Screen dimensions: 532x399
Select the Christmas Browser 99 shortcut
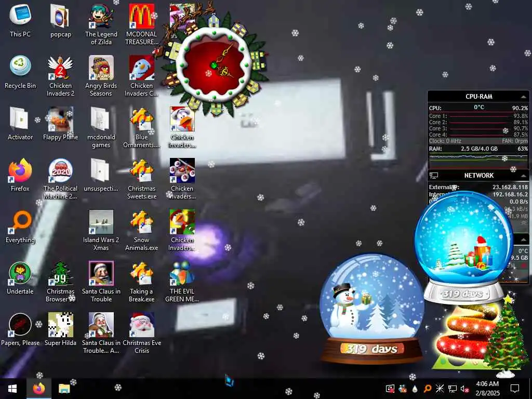(60, 282)
